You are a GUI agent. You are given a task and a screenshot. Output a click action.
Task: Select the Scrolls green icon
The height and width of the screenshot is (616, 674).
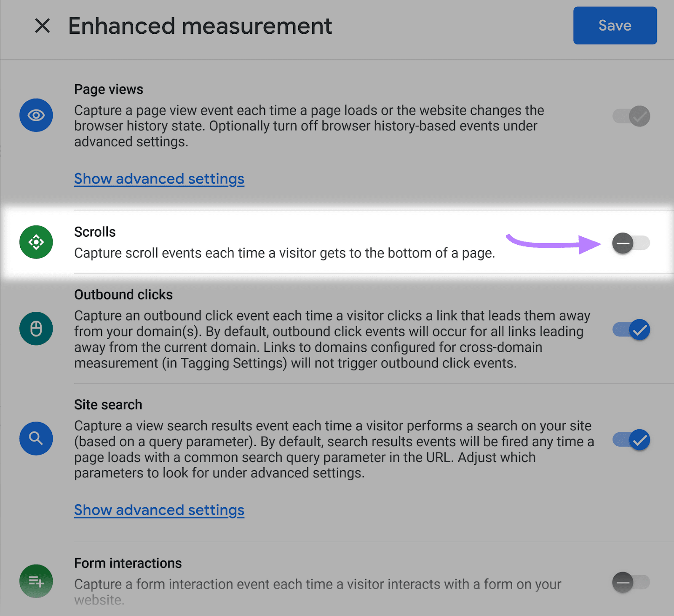36,242
